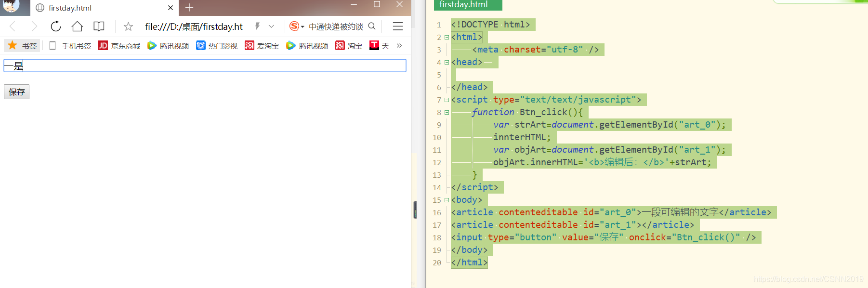
Task: Open the 淘宝 bookmark
Action: click(x=349, y=46)
